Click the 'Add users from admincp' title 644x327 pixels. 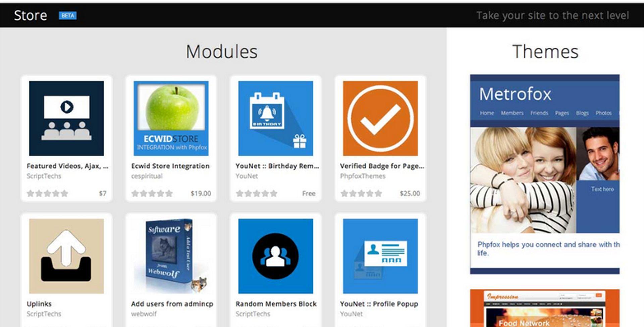(x=172, y=304)
